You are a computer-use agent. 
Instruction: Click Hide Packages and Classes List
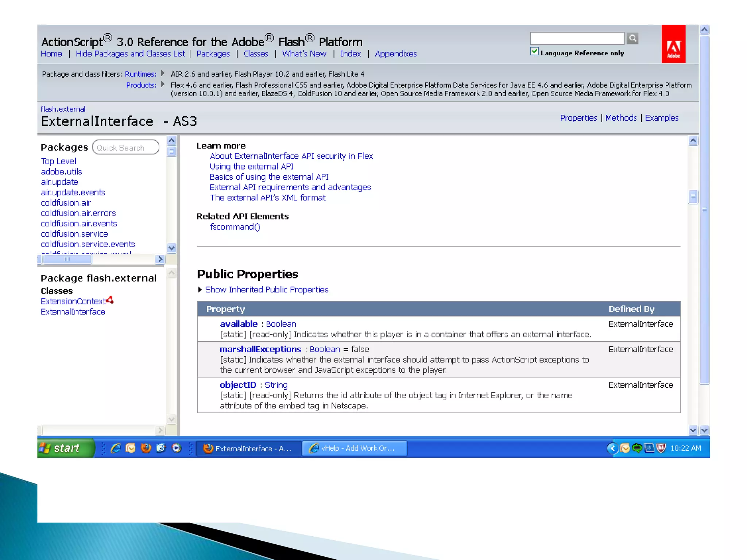click(130, 54)
